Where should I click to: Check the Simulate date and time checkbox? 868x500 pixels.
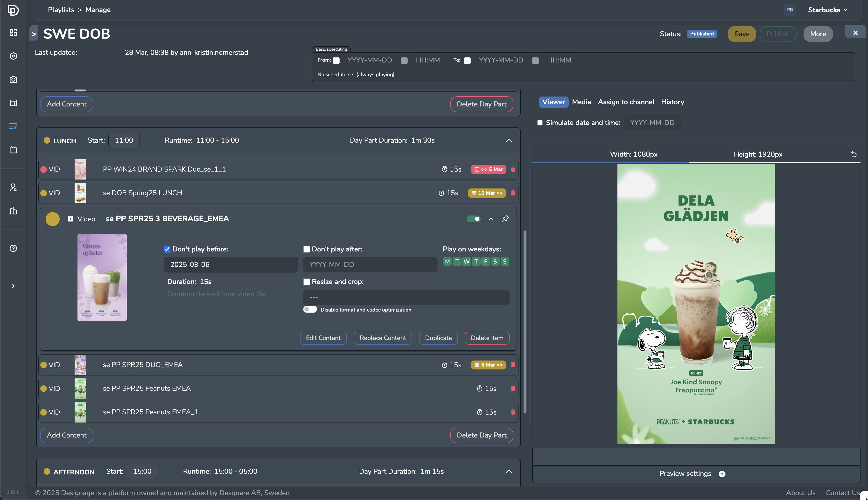(540, 123)
